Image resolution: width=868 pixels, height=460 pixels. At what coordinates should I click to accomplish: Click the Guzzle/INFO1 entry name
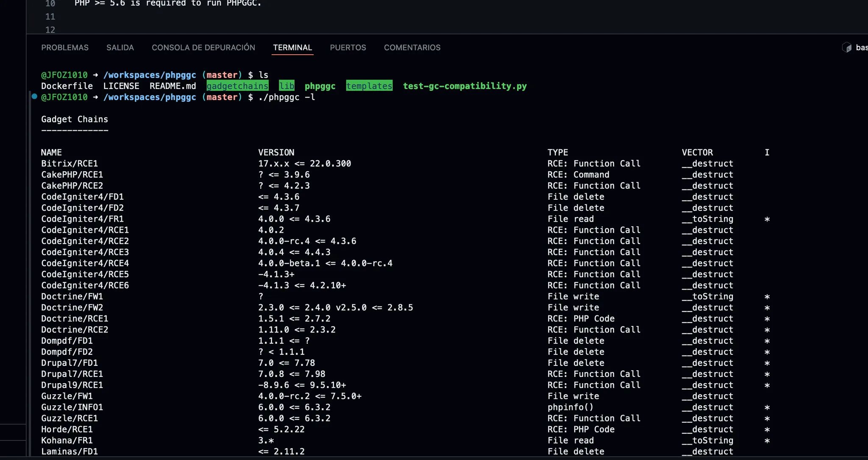[x=72, y=407]
